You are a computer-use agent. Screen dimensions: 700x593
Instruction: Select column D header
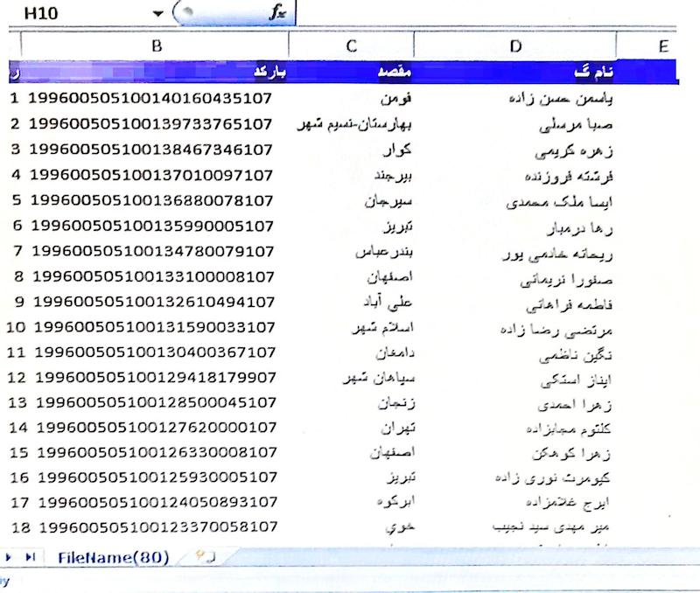point(515,46)
